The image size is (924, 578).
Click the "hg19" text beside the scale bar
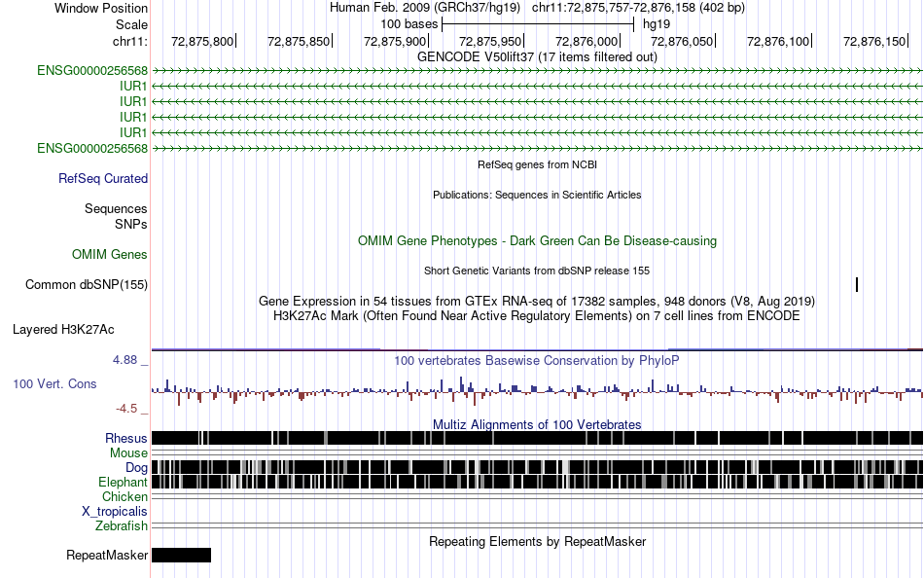coord(657,24)
